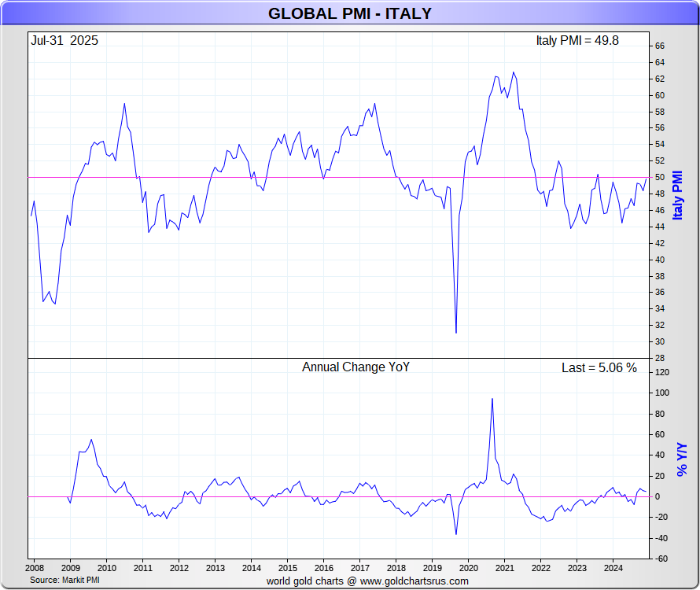Click the 28 tick on PMI axis
The width and height of the screenshot is (700, 590).
pyautogui.click(x=660, y=358)
